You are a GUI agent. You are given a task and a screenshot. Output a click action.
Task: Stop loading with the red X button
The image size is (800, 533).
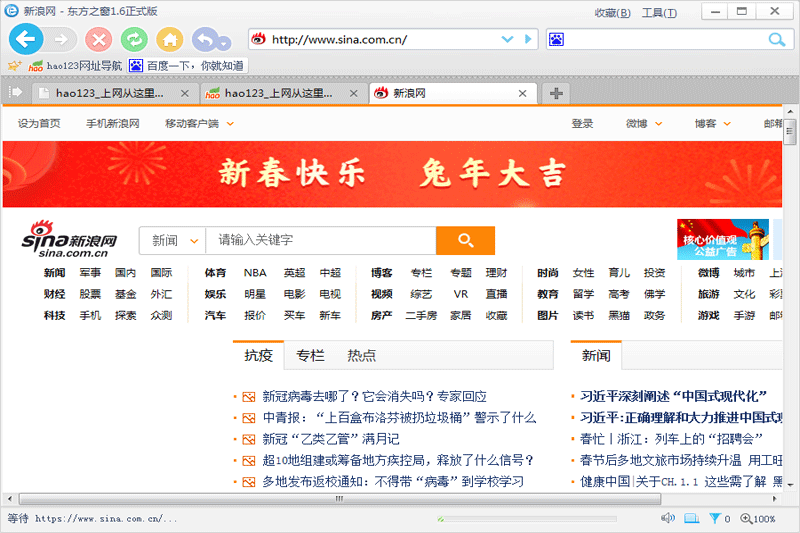[x=98, y=39]
